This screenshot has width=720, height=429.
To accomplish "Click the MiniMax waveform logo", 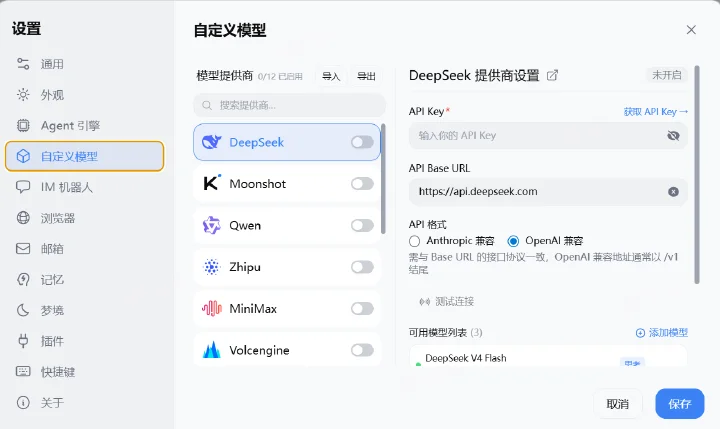I will 212,308.
